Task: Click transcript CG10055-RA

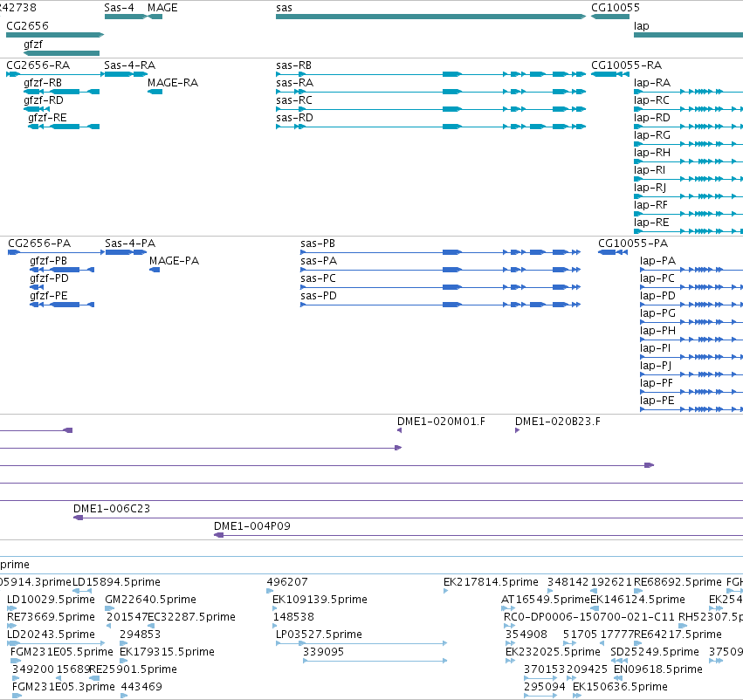Action: coord(610,74)
